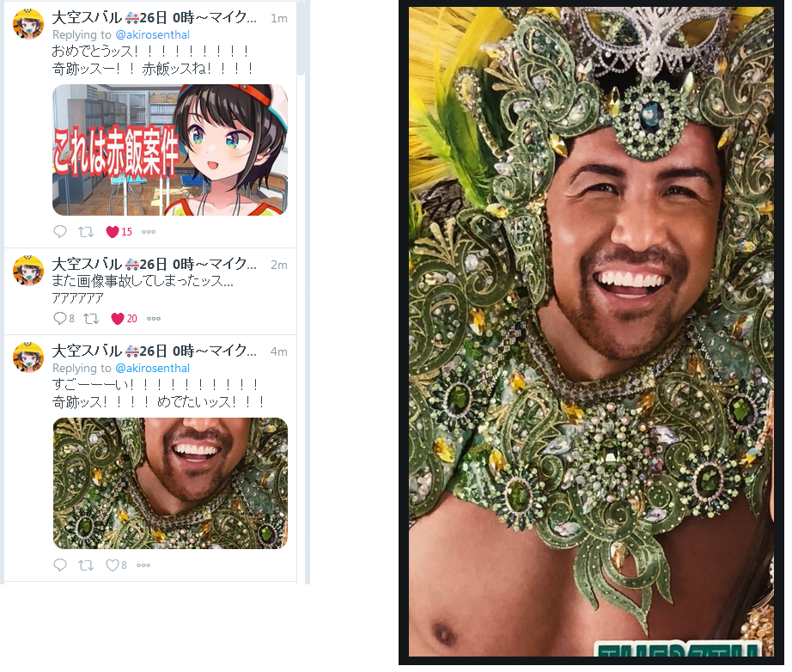Retweet the 2m tweet
The image size is (792, 672).
coord(91,319)
